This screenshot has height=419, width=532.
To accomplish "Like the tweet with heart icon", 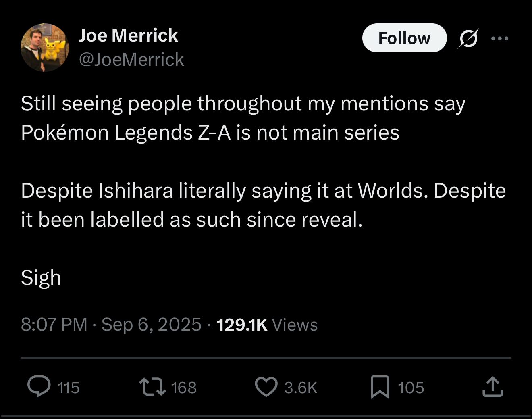I will (x=266, y=387).
